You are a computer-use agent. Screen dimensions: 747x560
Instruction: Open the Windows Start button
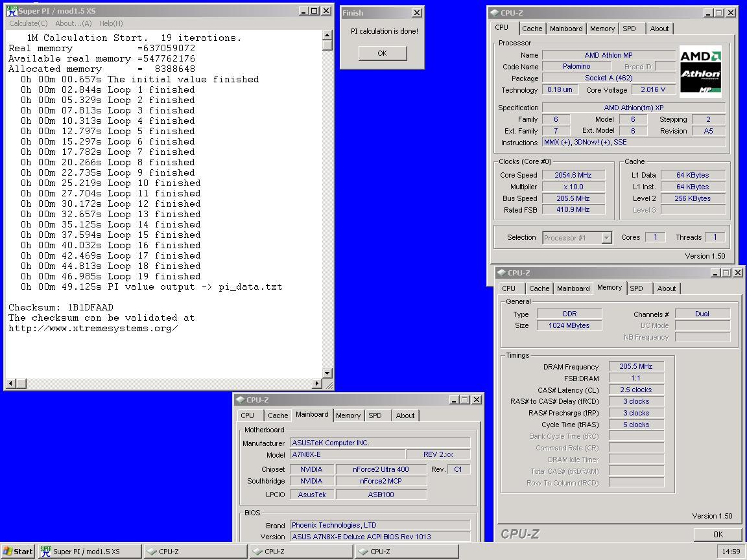18,552
